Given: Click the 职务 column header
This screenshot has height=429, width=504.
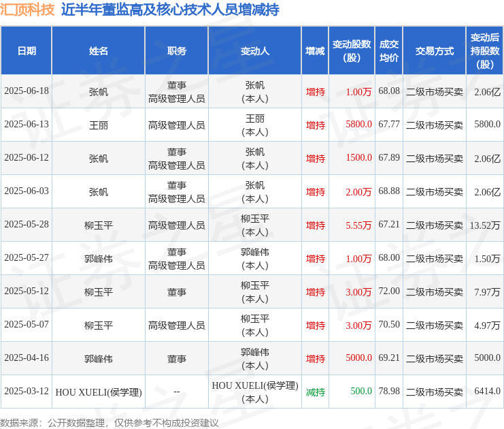Looking at the screenshot, I should click(176, 51).
